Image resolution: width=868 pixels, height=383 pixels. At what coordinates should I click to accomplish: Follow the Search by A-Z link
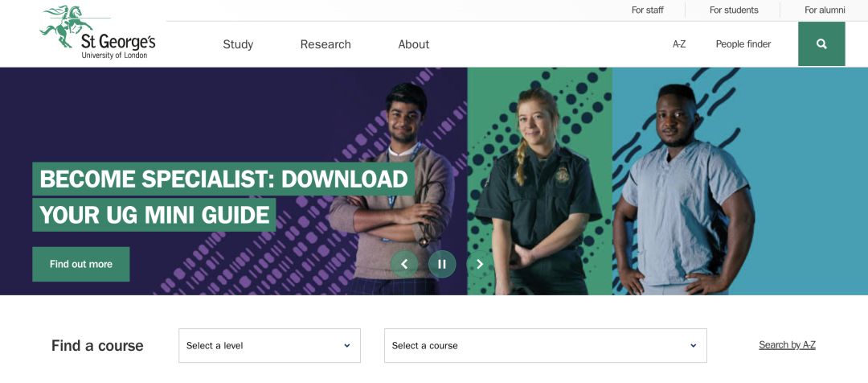point(787,345)
